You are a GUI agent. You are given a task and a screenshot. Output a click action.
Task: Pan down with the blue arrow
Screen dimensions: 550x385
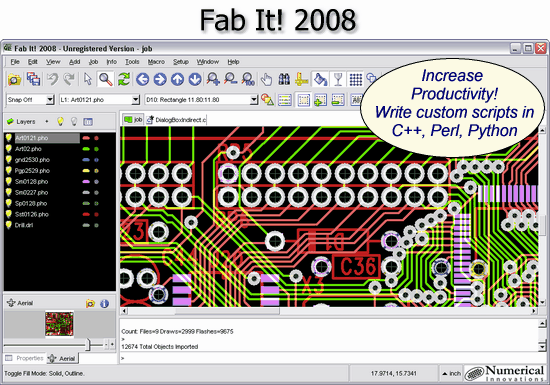pyautogui.click(x=195, y=79)
